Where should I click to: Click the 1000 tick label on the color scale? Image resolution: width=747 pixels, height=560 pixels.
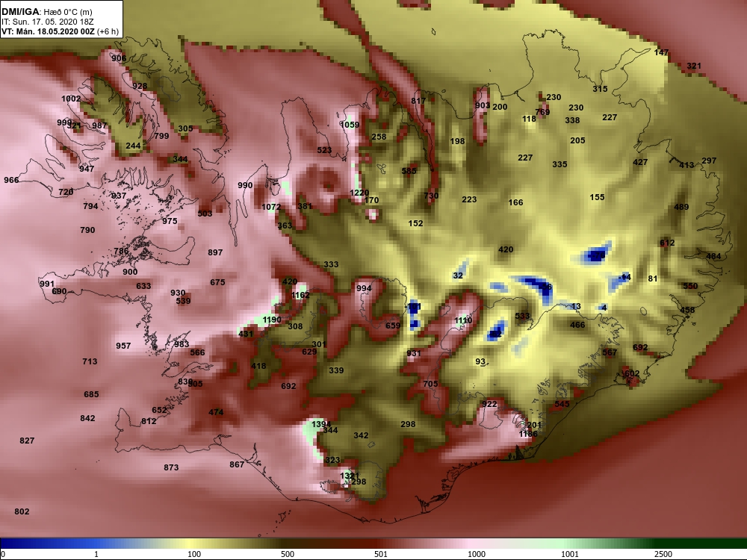477,554
